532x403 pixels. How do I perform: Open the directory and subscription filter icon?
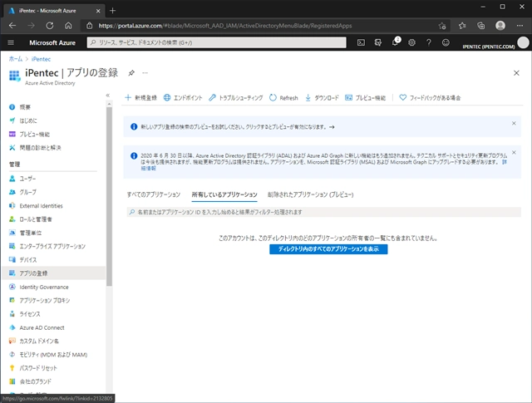click(x=377, y=42)
